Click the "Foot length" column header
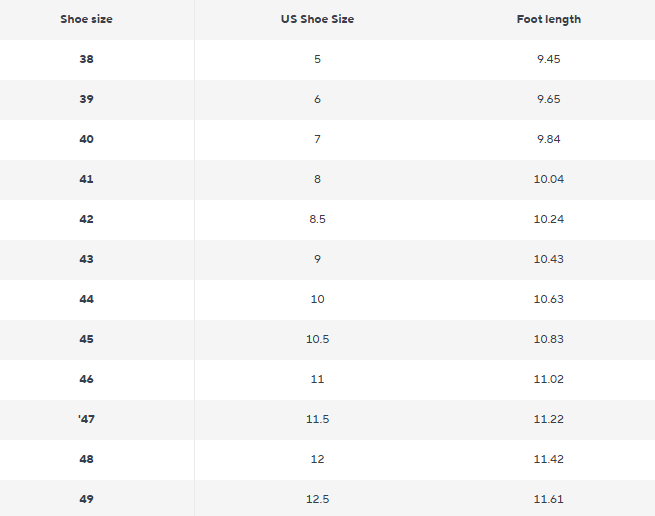Screen dimensions: 655x516 click(548, 19)
